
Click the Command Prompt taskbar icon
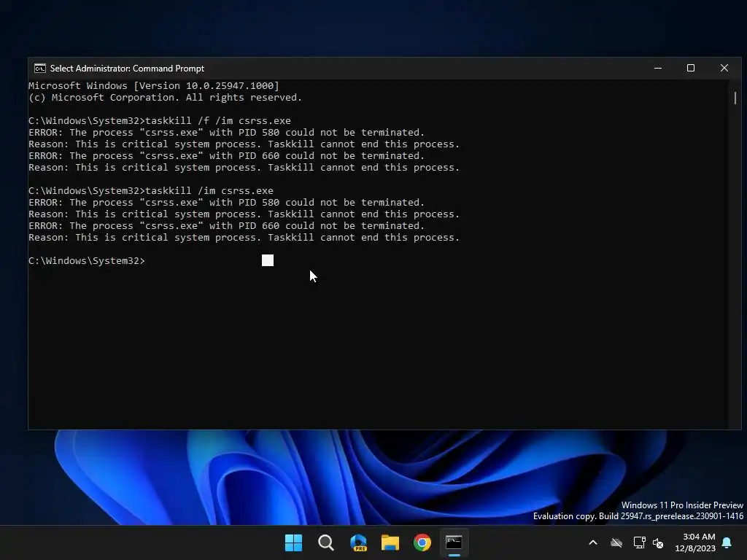point(454,542)
